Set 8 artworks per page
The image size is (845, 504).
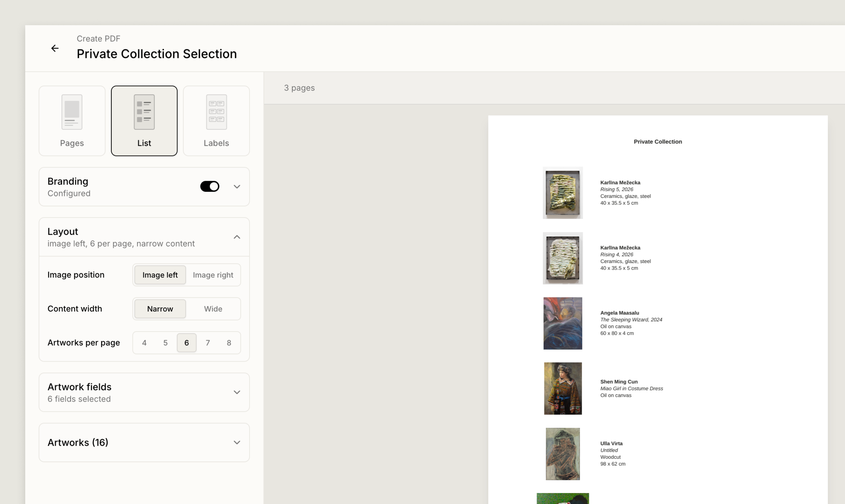point(229,343)
